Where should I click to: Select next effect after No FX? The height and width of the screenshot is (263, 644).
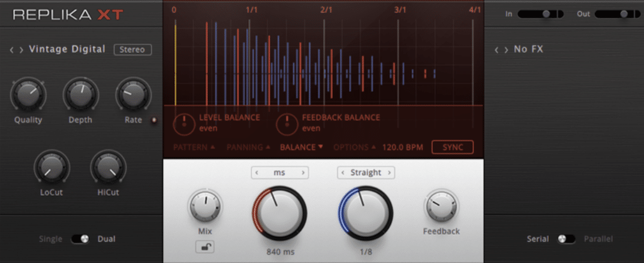click(x=507, y=50)
